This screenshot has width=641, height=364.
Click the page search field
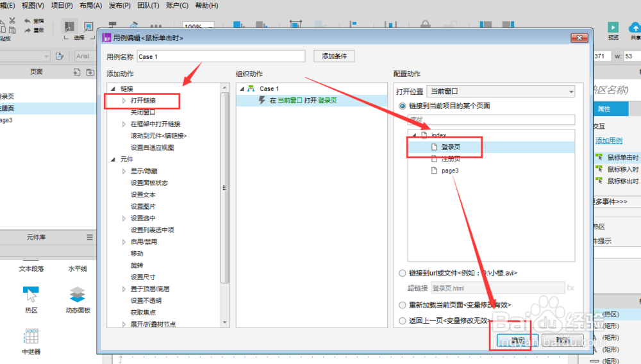pos(492,119)
